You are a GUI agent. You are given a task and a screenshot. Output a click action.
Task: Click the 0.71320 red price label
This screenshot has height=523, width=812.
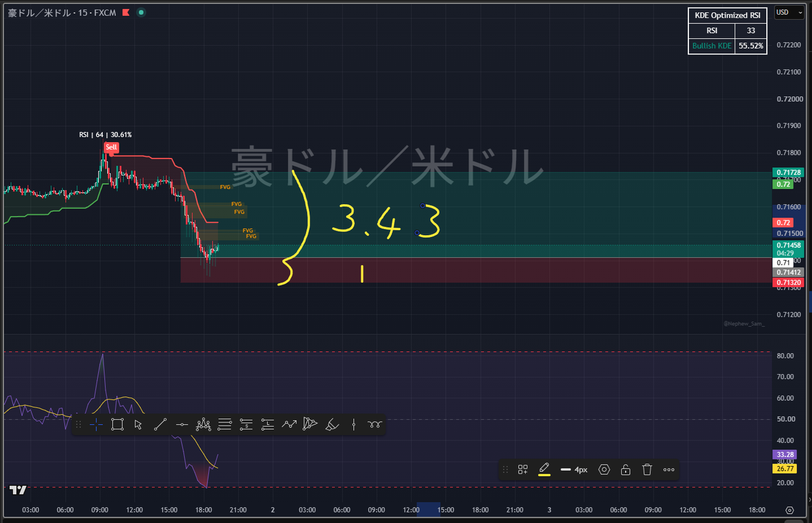(x=788, y=282)
